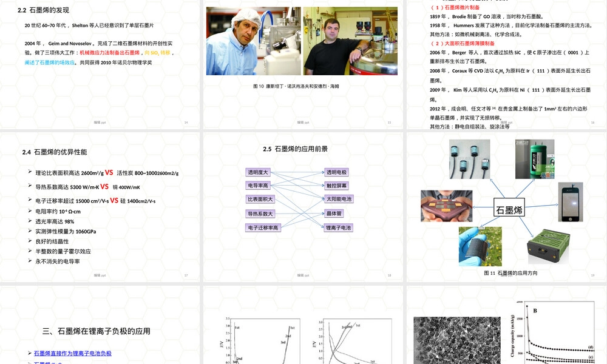Open the left voltage curve chart
This screenshot has width=607, height=364.
[x=260, y=340]
